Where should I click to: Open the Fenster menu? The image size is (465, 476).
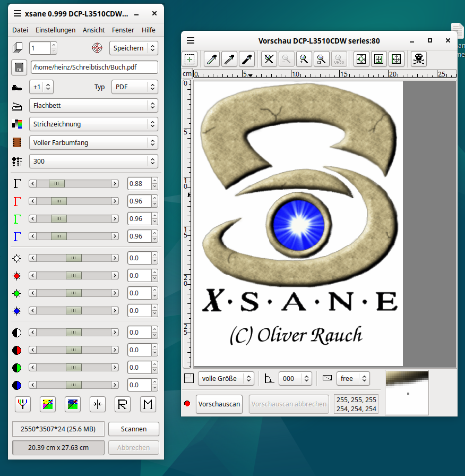coord(123,30)
